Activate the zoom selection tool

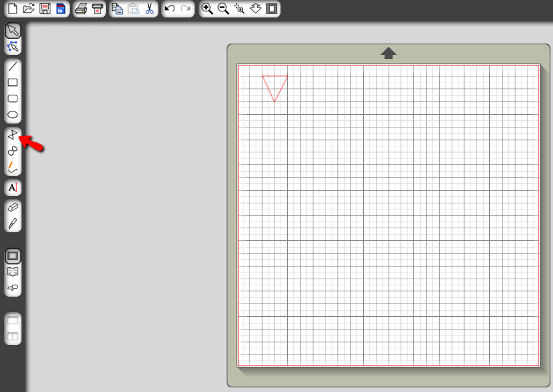239,9
